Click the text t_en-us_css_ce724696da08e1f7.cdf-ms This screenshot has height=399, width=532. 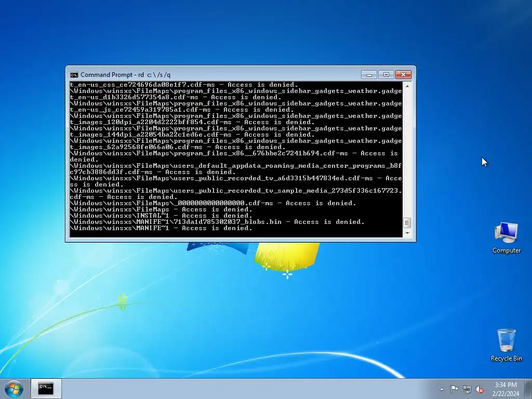pos(142,85)
